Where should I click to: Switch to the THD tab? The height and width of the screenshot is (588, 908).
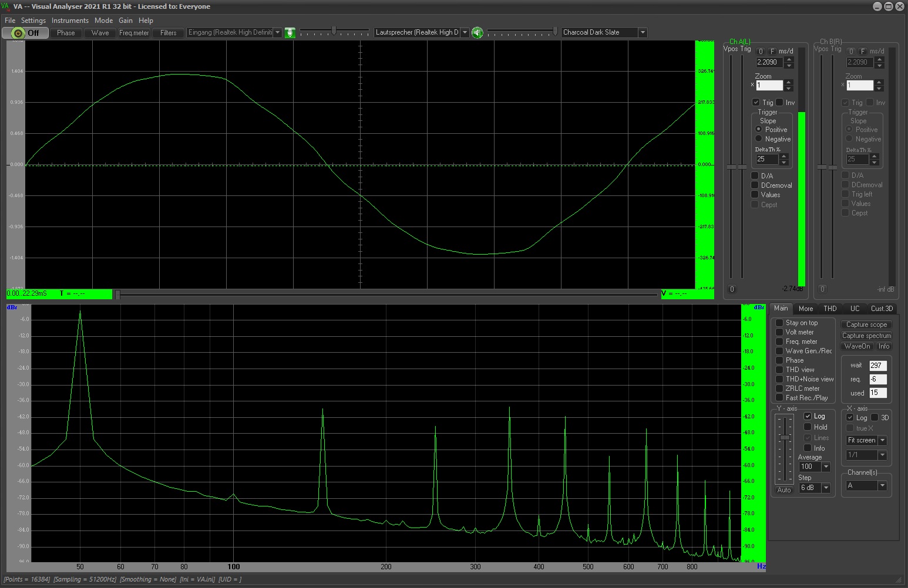[x=830, y=309]
